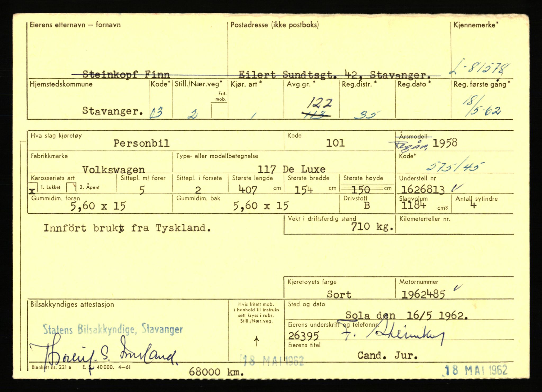
Task: Click the rear tyre dimension '5,60 x 15'
Action: click(260, 206)
